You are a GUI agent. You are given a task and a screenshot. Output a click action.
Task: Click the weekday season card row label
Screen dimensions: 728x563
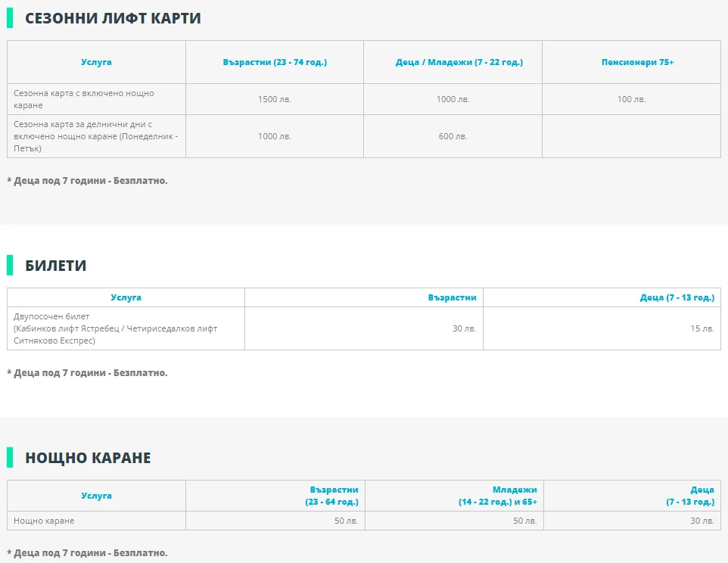pyautogui.click(x=95, y=136)
